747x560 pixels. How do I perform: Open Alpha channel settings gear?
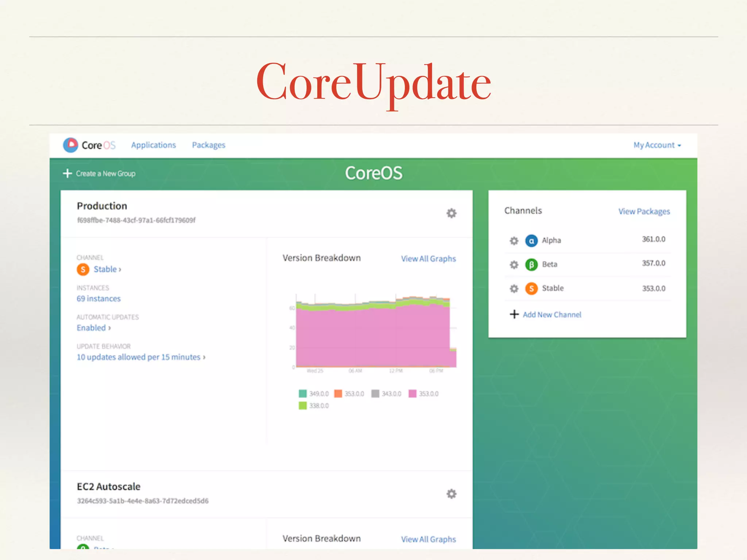[514, 241]
